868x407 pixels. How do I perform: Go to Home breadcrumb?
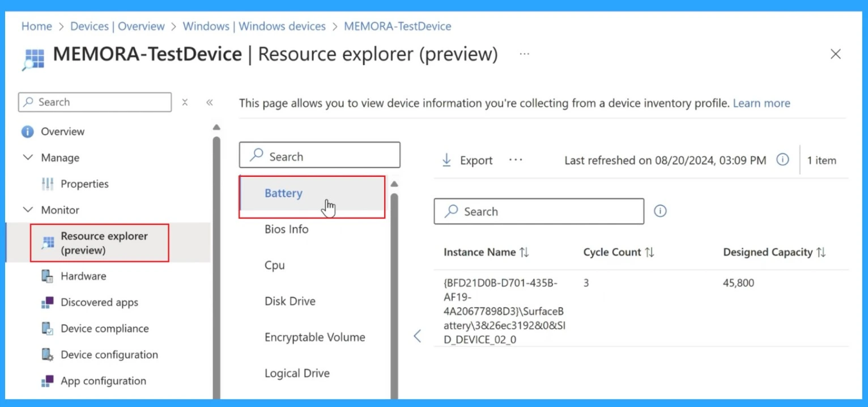coord(37,26)
